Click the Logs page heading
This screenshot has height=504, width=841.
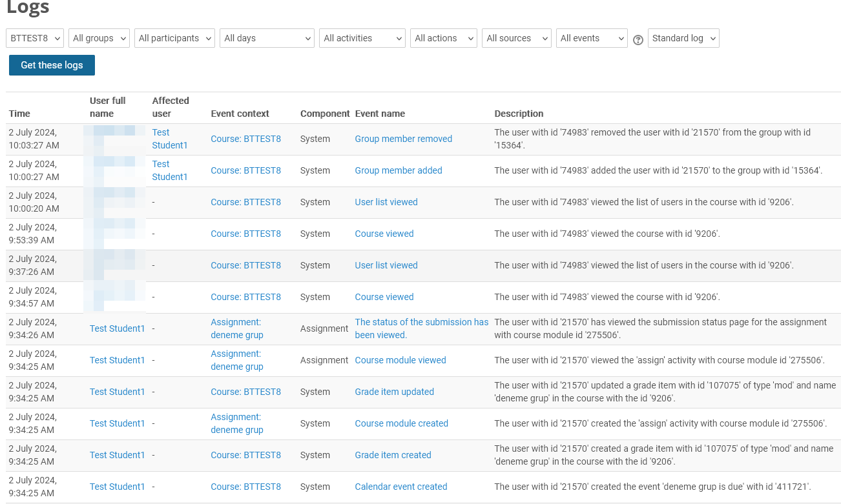coord(27,8)
